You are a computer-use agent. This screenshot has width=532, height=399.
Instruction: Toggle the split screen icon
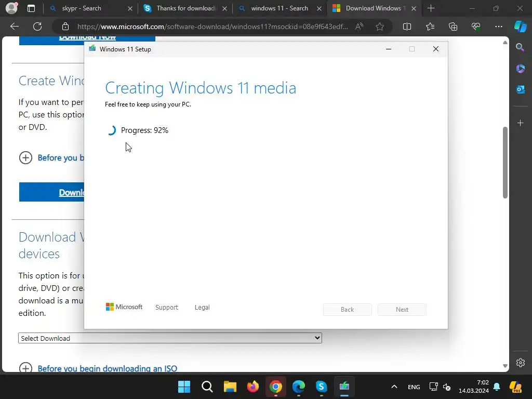tap(407, 26)
